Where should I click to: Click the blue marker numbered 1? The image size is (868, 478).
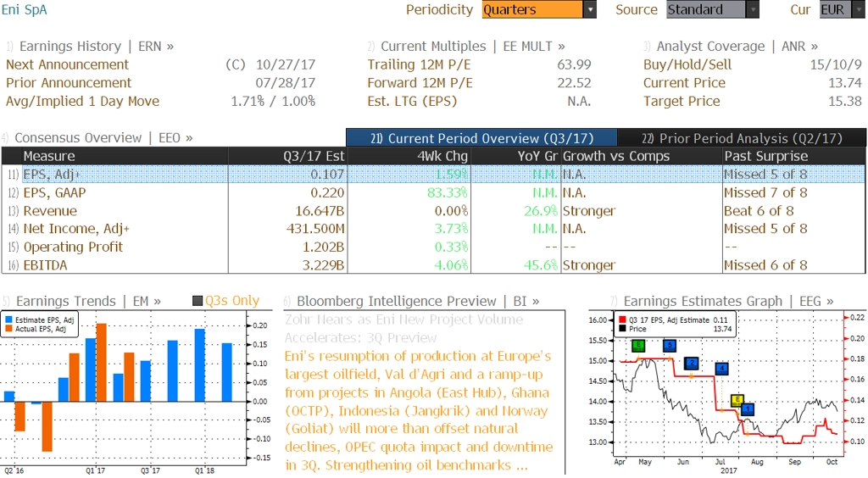coord(748,409)
